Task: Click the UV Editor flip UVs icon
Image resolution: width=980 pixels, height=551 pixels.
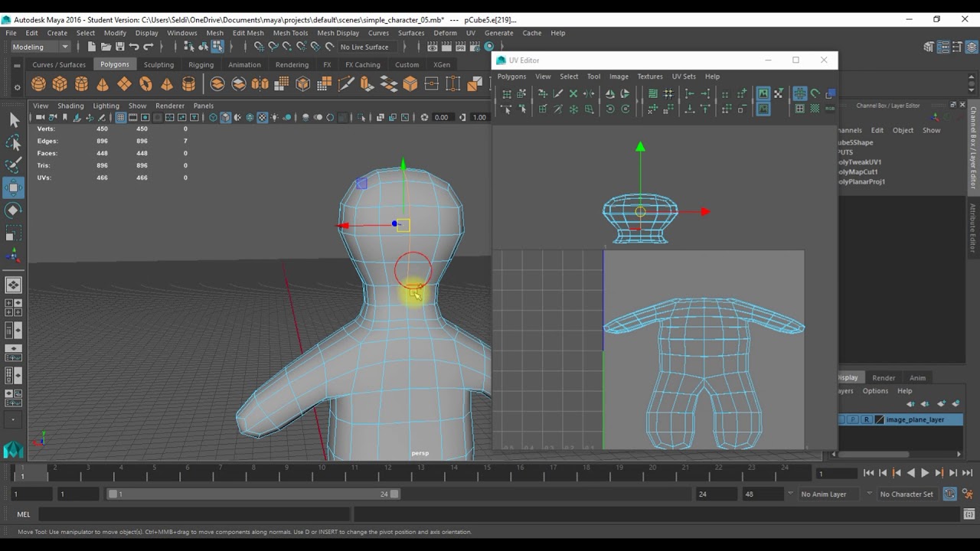Action: (609, 93)
